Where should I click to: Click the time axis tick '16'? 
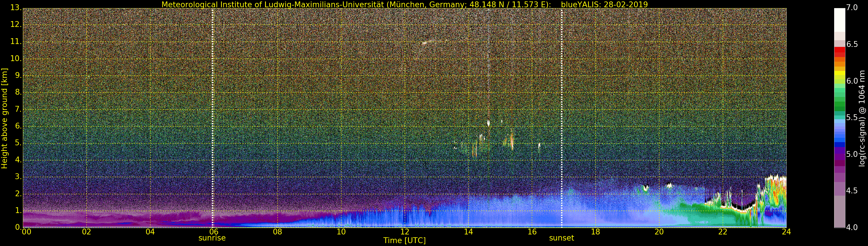pos(532,232)
